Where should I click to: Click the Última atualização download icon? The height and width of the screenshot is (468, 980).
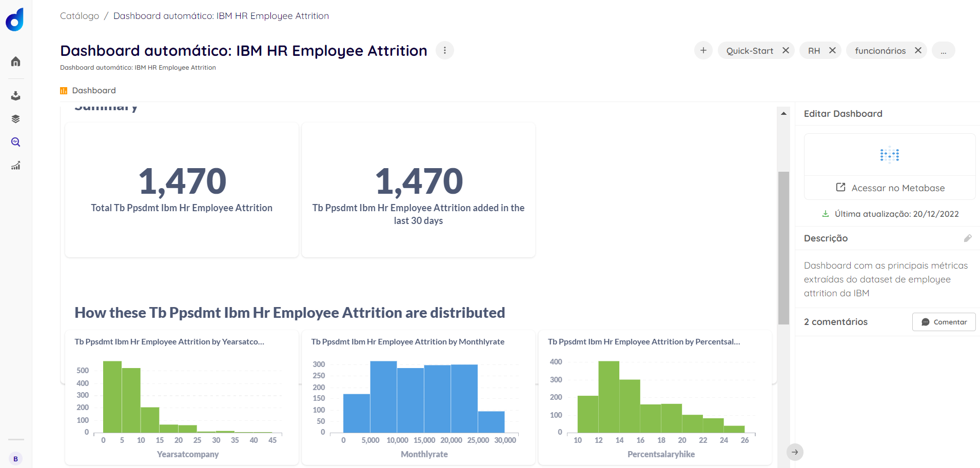pyautogui.click(x=826, y=214)
